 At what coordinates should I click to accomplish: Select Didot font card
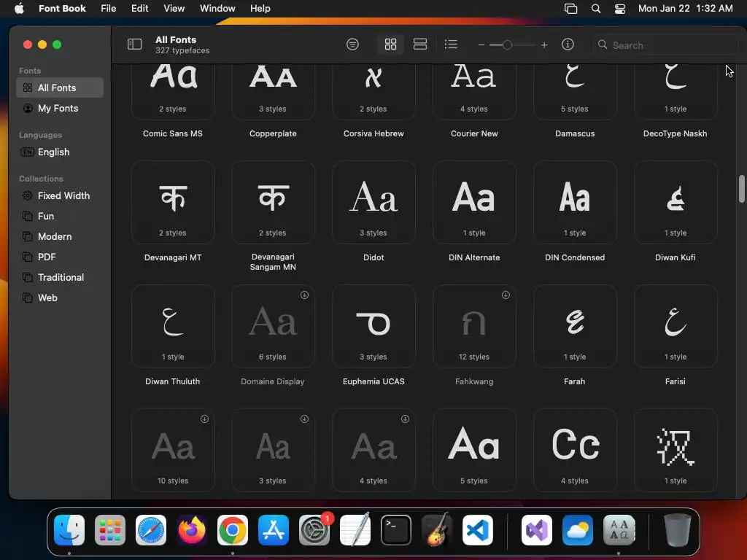[x=373, y=203]
